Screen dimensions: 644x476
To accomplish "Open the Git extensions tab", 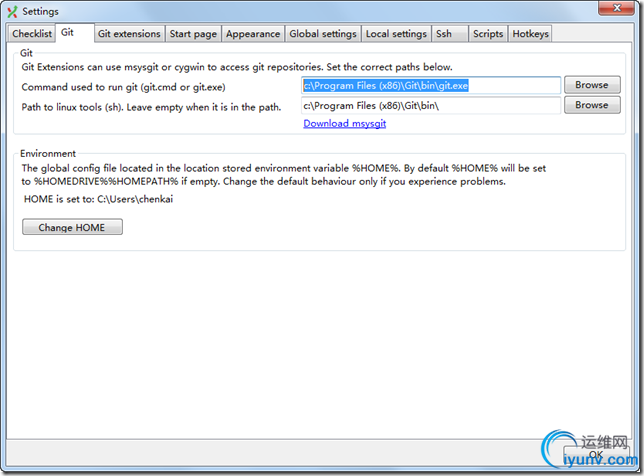I will coord(129,34).
